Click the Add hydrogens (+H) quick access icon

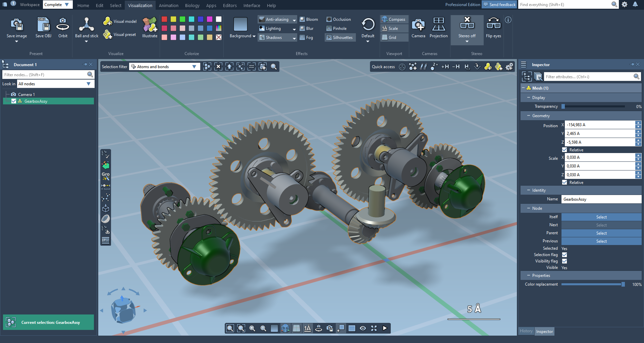coord(445,67)
